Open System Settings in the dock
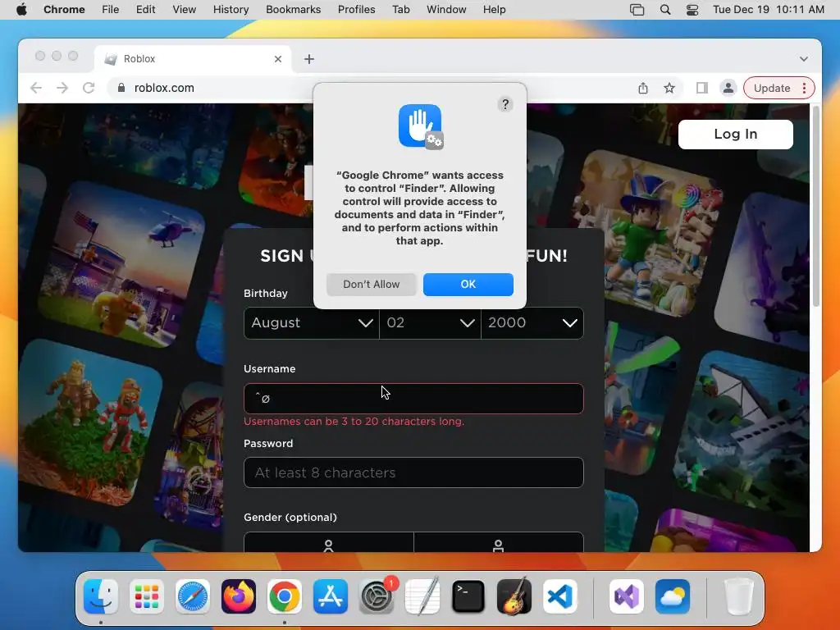 (x=376, y=596)
